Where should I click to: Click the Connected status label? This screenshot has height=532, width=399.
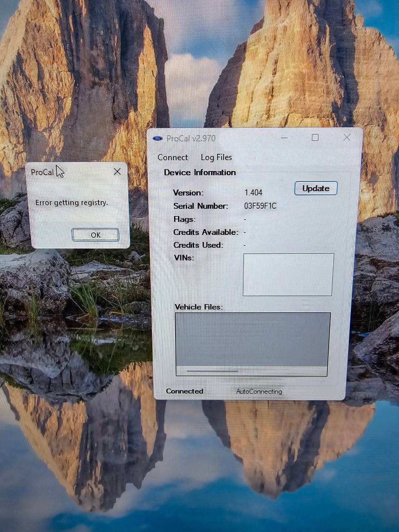[x=185, y=391]
